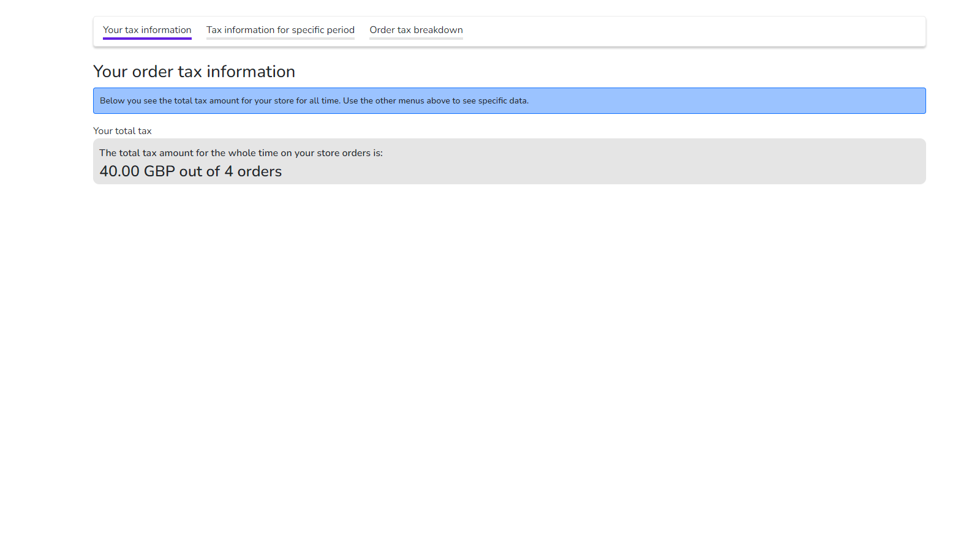
Task: Click the purple underline under Your tax information
Action: pyautogui.click(x=147, y=39)
